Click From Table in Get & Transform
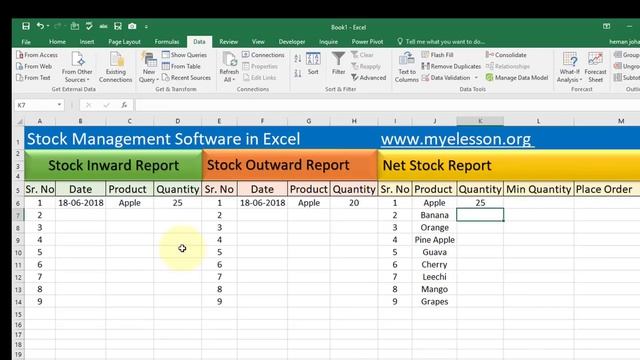 [x=181, y=66]
